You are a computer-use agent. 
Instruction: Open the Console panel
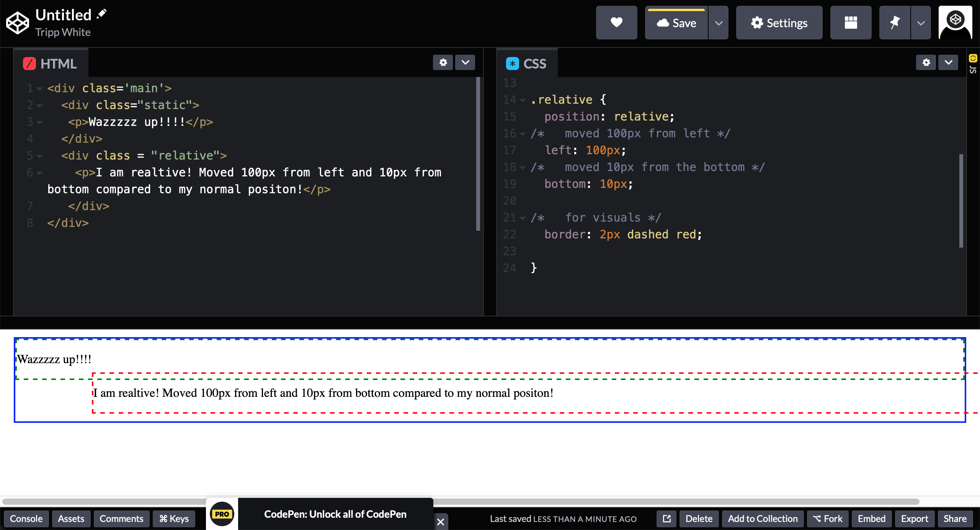pos(26,519)
